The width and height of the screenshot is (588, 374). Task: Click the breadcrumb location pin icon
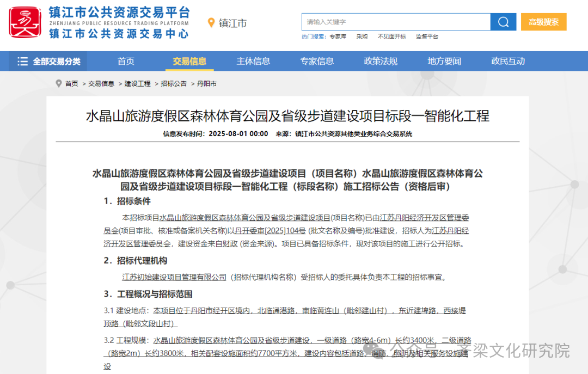[58, 83]
